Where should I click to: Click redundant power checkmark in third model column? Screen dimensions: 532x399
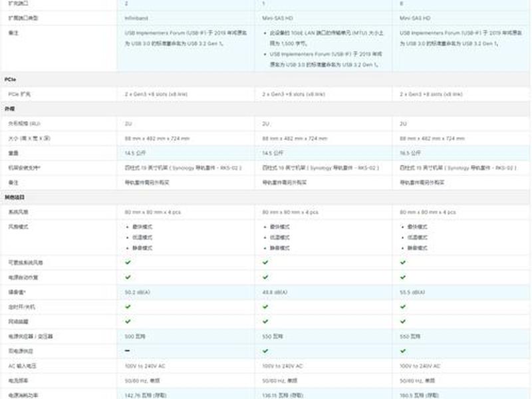click(x=403, y=351)
